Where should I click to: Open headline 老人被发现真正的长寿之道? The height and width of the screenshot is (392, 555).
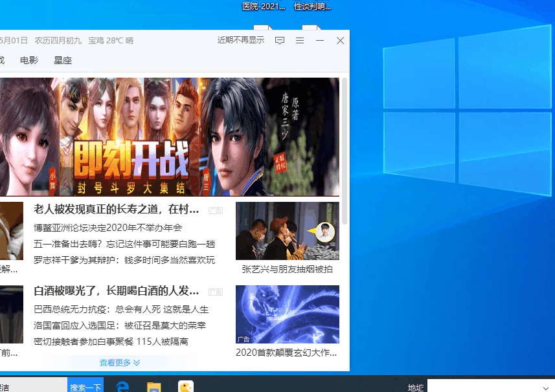point(117,209)
